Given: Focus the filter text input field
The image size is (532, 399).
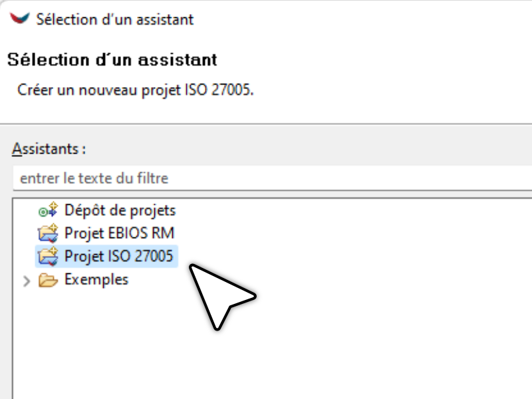Looking at the screenshot, I should [x=273, y=178].
